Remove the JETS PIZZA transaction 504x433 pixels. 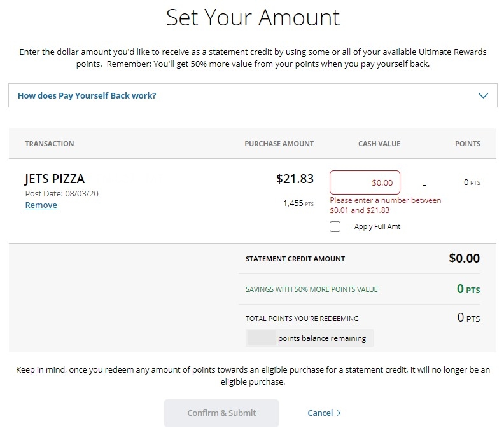click(x=41, y=205)
